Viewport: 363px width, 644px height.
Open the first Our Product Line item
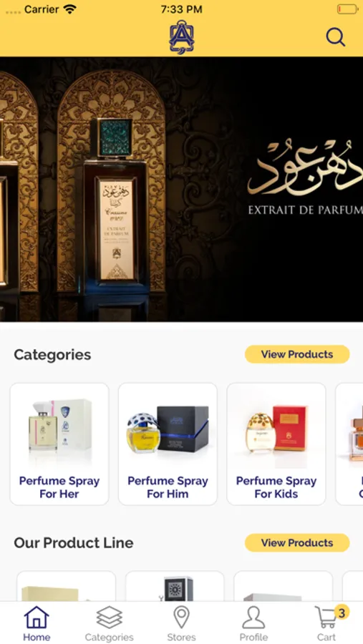click(66, 587)
